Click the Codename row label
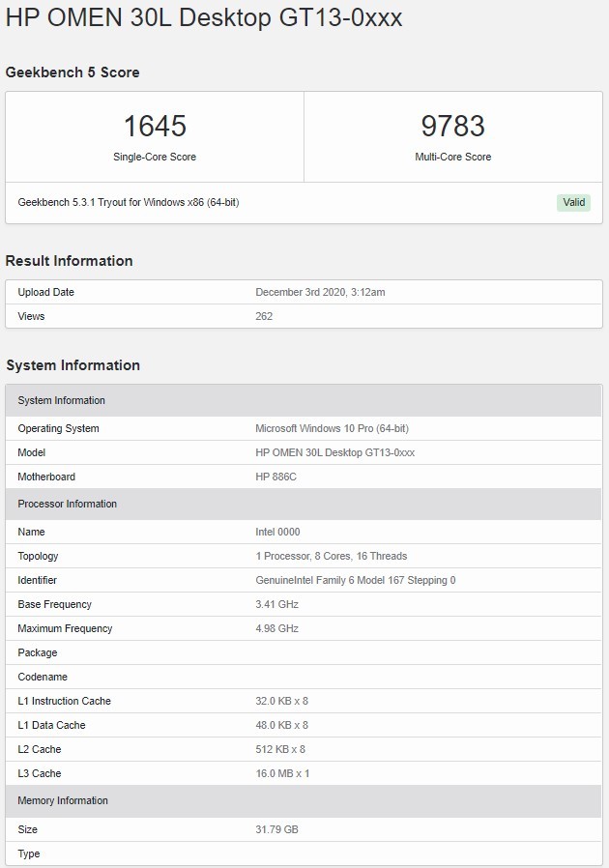 coord(43,677)
